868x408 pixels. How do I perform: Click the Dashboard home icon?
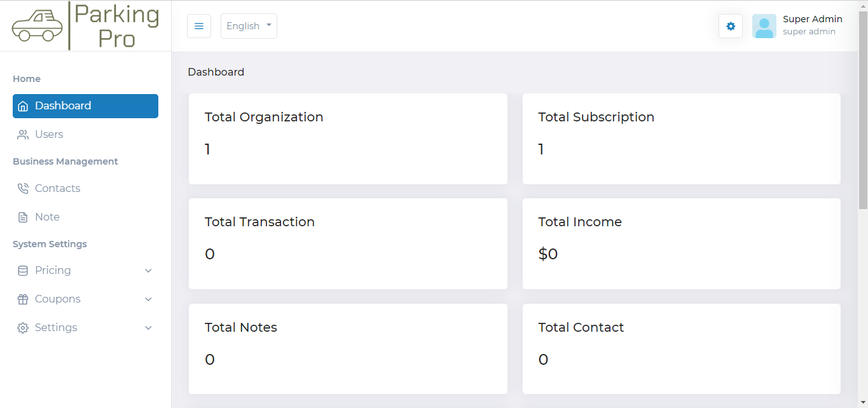coord(23,106)
